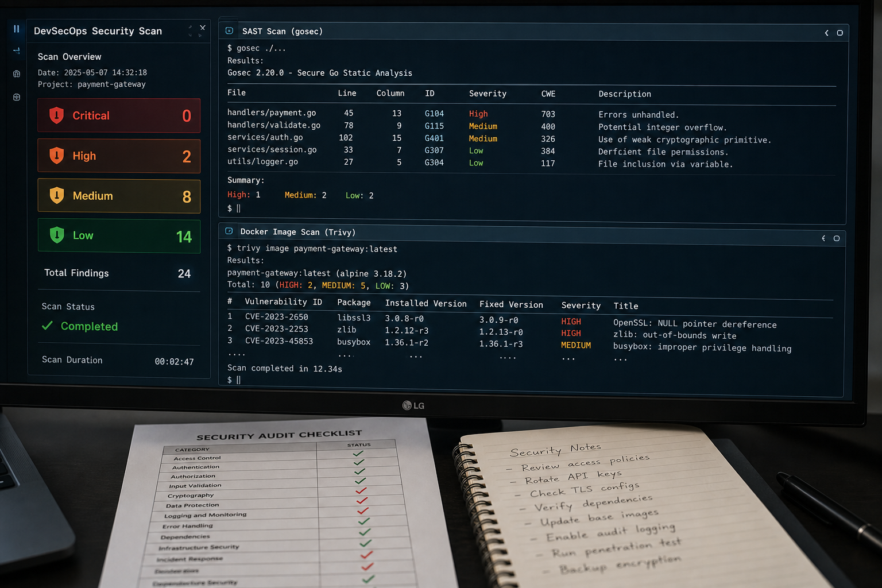The image size is (882, 588).
Task: Click the Project: payment-gateway line
Action: coord(92,84)
